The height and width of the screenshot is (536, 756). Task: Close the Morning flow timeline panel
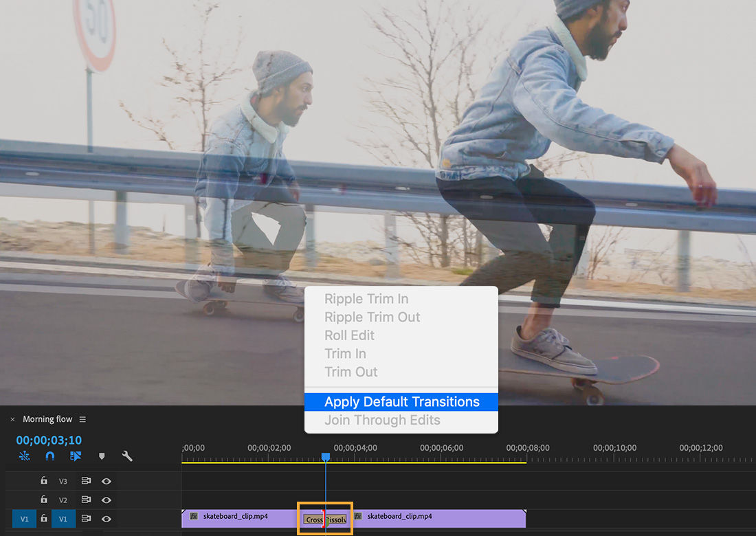12,419
